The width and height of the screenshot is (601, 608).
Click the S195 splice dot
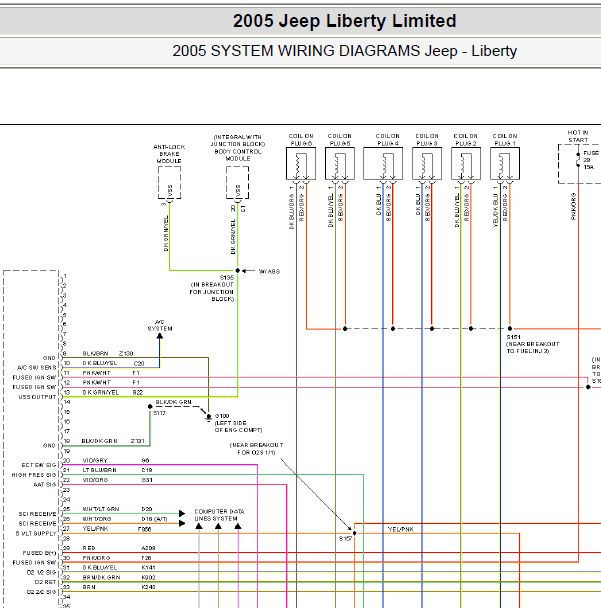pyautogui.click(x=238, y=270)
